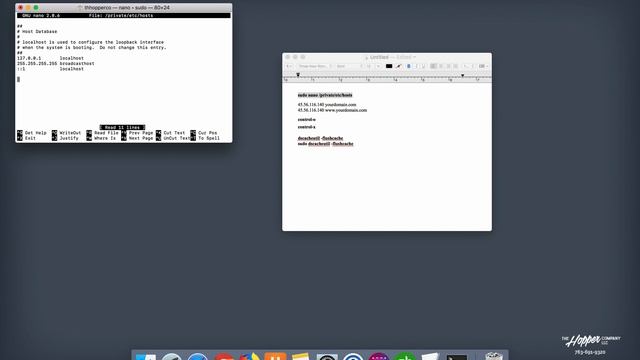The height and width of the screenshot is (360, 640).
Task: Click the 'sudo dscacheutil -flushcache' line
Action: [x=325, y=144]
